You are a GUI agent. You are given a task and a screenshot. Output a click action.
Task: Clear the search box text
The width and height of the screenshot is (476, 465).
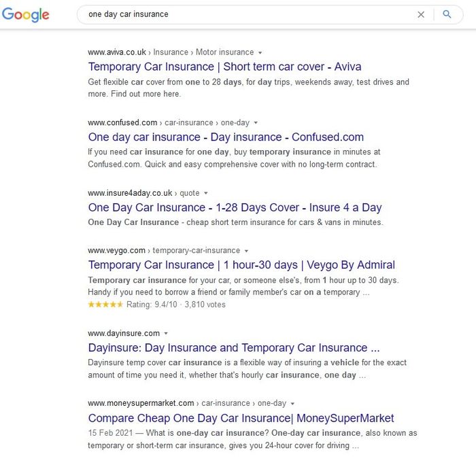[421, 14]
